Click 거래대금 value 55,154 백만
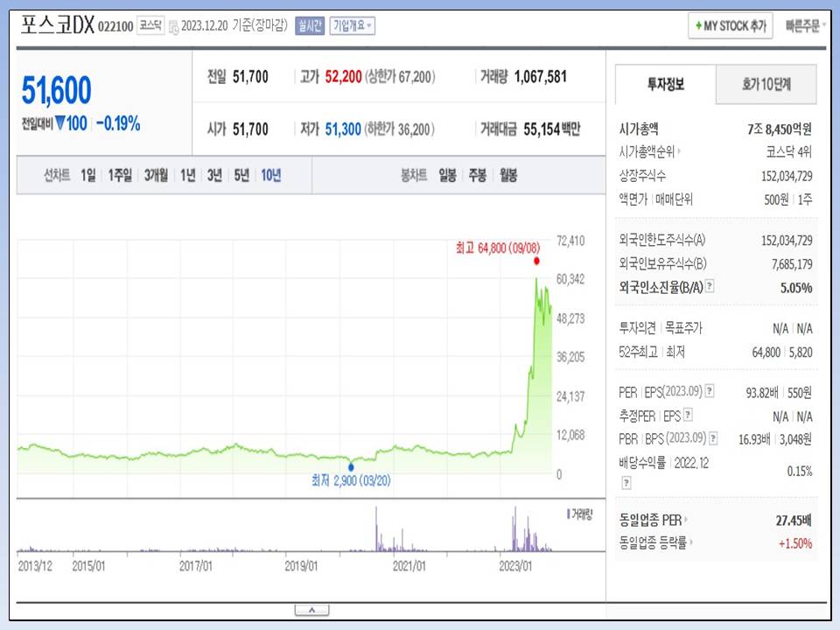This screenshot has height=630, width=840. (552, 129)
